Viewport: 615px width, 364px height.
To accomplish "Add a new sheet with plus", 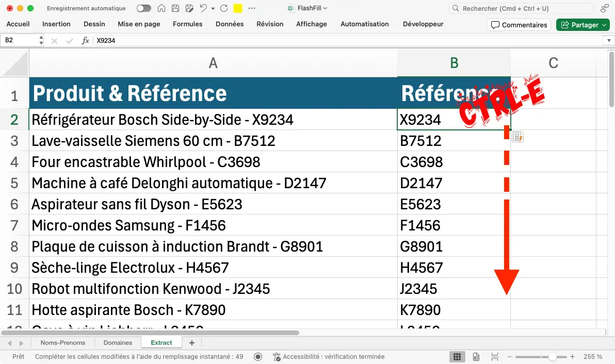I will coord(192,343).
